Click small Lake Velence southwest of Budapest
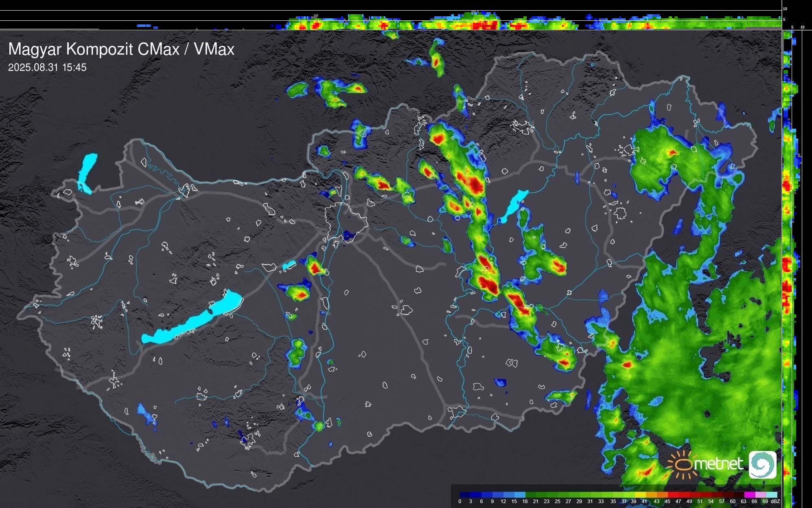Image resolution: width=812 pixels, height=508 pixels. tap(289, 265)
